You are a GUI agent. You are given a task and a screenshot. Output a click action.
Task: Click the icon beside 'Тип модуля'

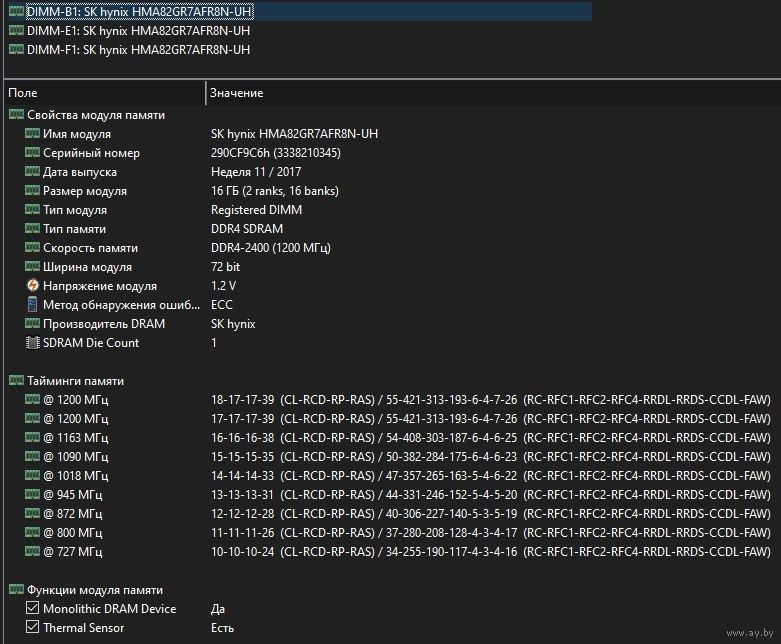coord(32,209)
